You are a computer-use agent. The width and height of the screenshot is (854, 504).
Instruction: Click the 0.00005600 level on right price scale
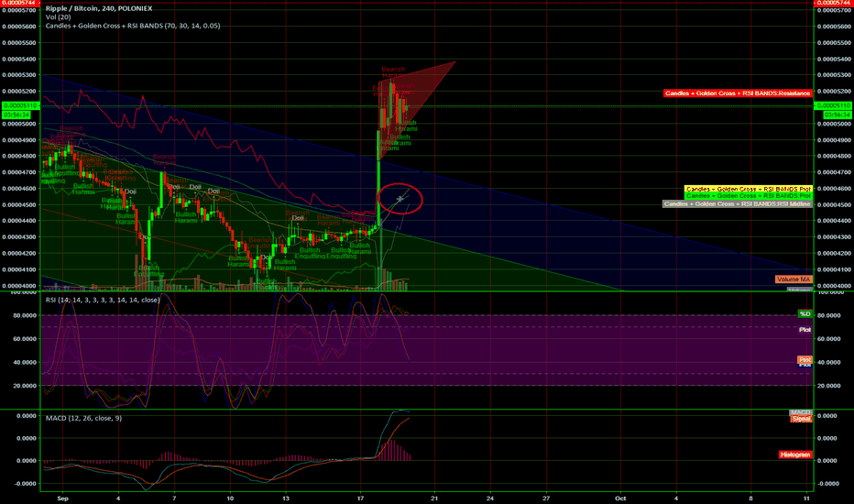point(835,27)
